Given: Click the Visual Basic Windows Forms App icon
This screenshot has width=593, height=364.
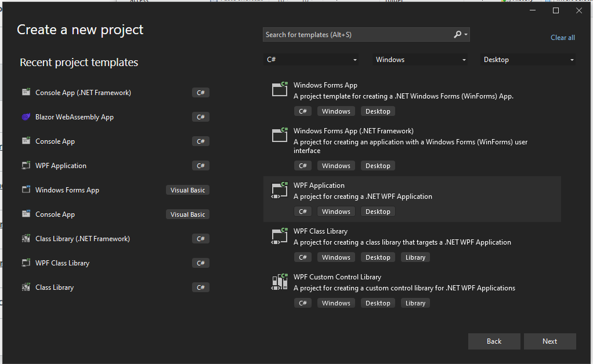Looking at the screenshot, I should [x=26, y=190].
